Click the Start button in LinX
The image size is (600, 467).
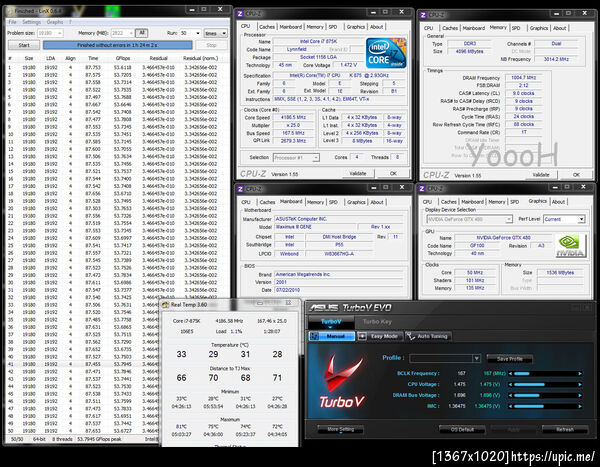tap(24, 45)
